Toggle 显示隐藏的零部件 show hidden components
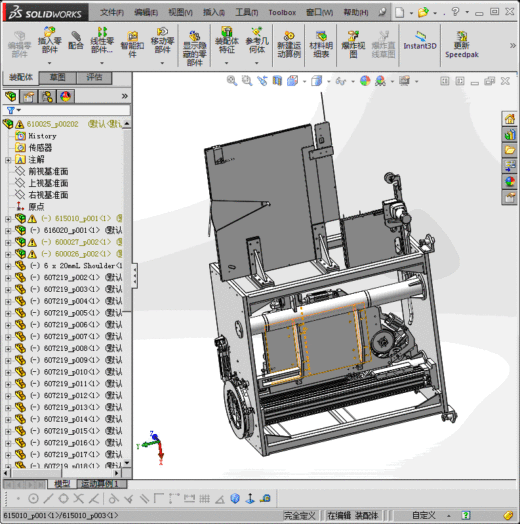Image resolution: width=520 pixels, height=524 pixels. tap(194, 48)
